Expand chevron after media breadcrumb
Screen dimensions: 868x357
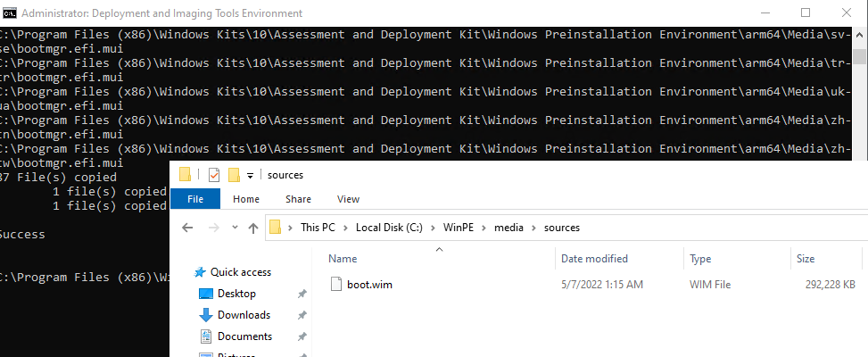534,228
